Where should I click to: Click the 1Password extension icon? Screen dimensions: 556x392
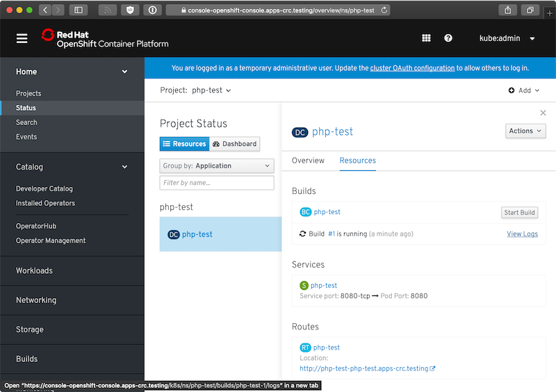(152, 10)
